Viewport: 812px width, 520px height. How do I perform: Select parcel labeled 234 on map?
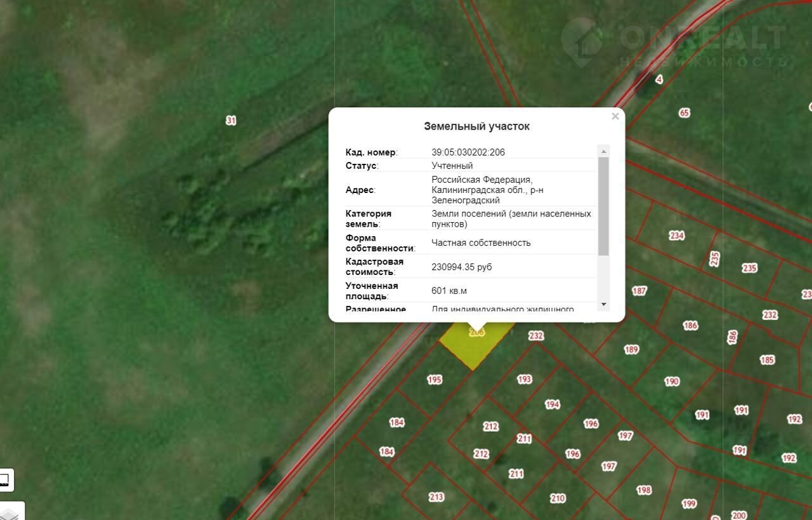[676, 236]
